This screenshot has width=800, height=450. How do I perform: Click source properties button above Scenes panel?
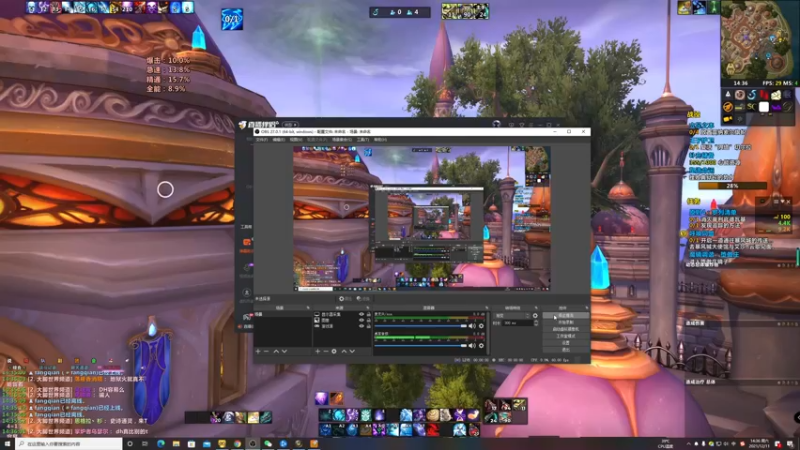pos(345,299)
